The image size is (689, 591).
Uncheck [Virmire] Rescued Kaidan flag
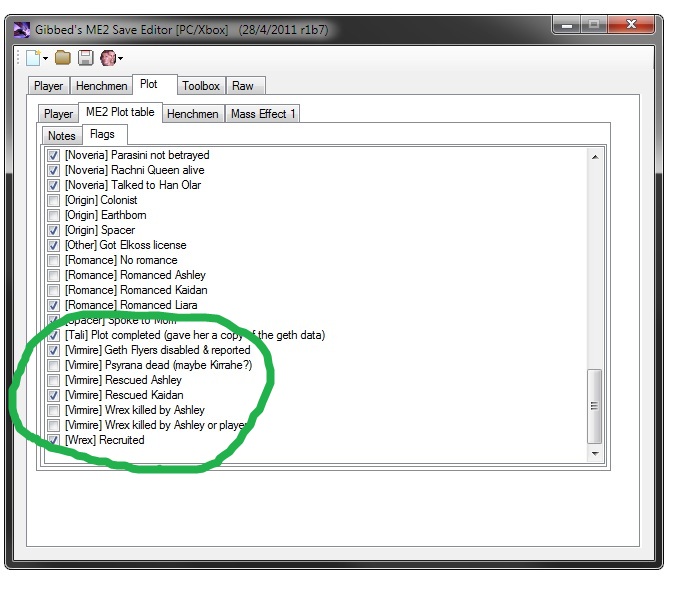pos(54,395)
